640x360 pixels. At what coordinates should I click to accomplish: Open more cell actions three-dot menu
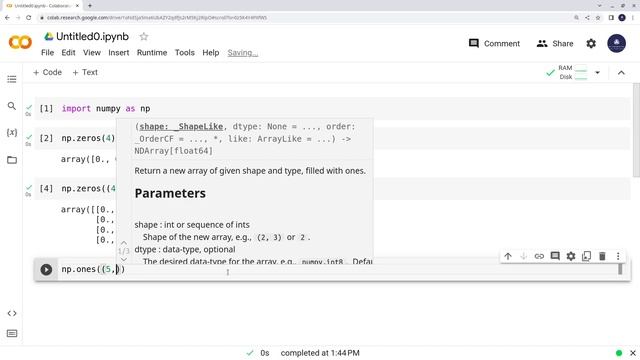point(618,256)
